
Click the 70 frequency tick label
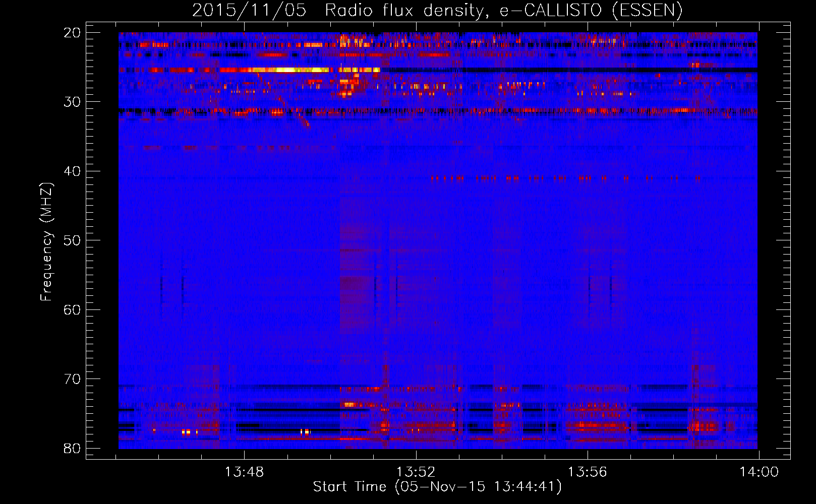point(73,379)
